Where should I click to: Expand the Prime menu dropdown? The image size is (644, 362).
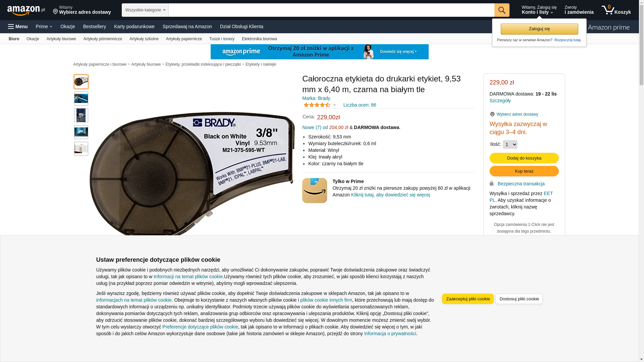click(x=44, y=26)
